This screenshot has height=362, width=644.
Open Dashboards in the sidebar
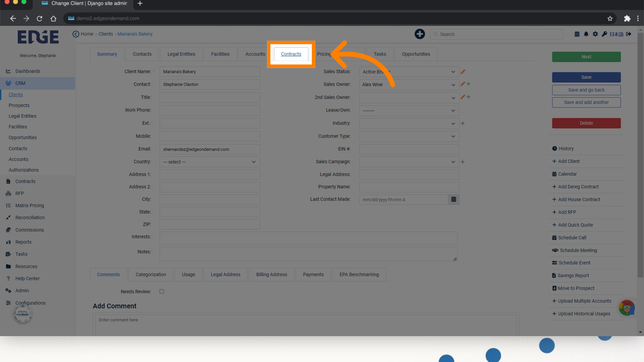[x=28, y=71]
